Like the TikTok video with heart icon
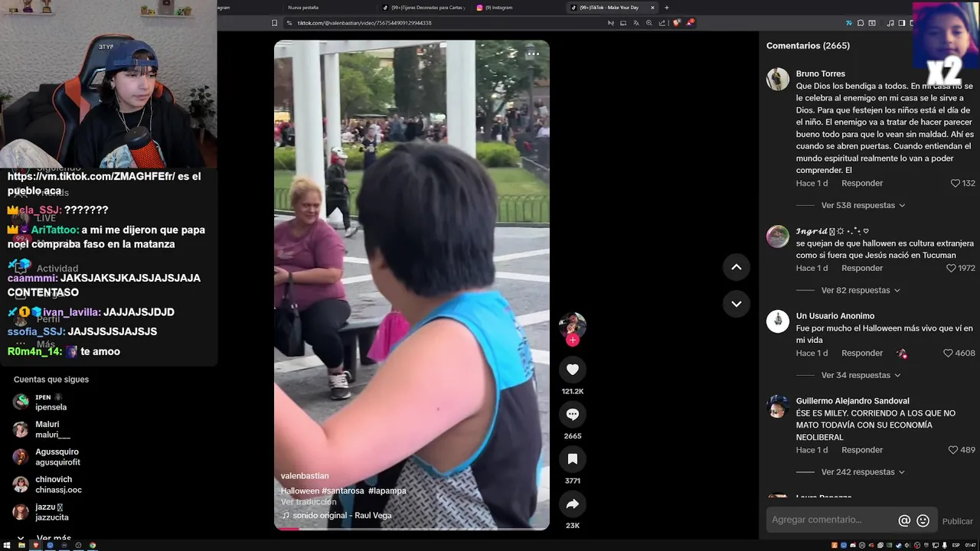Image resolution: width=980 pixels, height=551 pixels. pyautogui.click(x=572, y=370)
